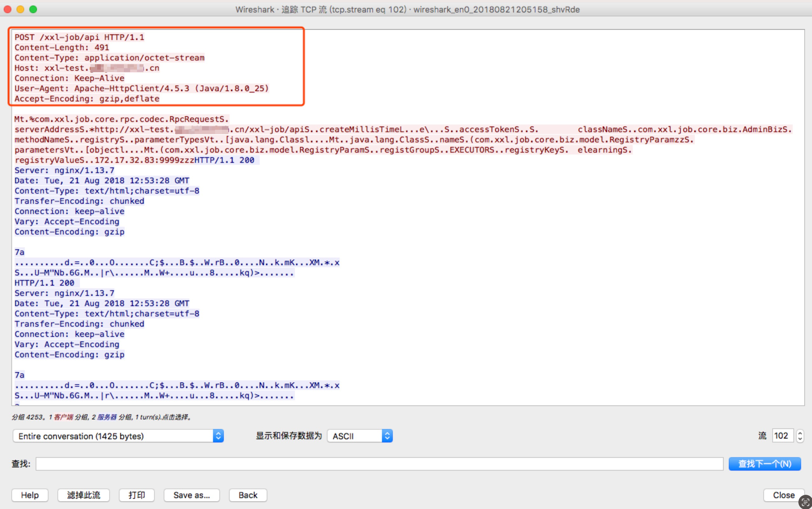Click the 'User-Agent: Apache-HttpClient/4.5.3' line
This screenshot has width=812, height=509.
point(142,88)
